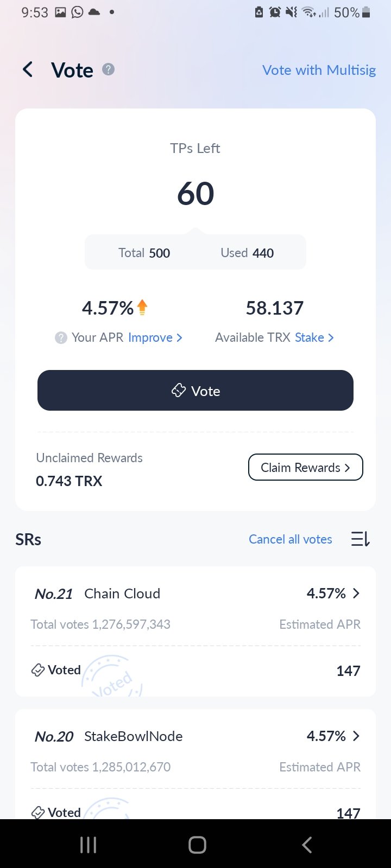Tap Android back navigation button
Viewport: 391px width, 868px height.
point(307,844)
